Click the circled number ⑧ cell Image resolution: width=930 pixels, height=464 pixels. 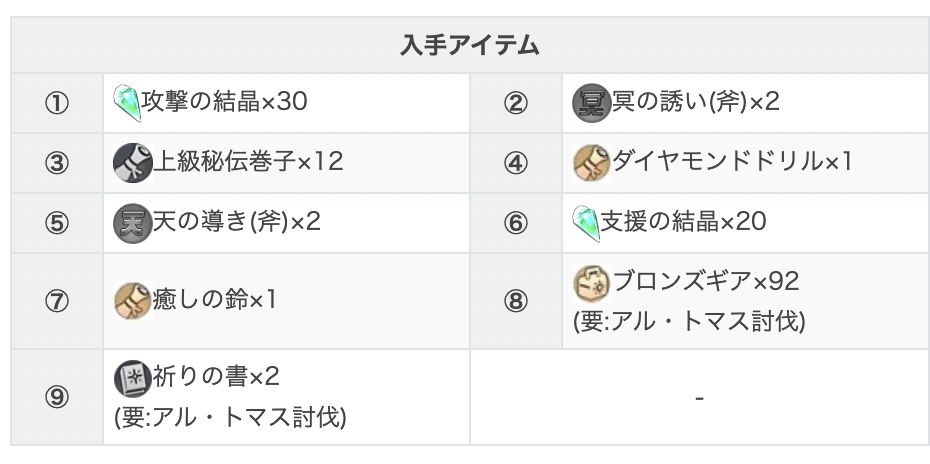pyautogui.click(x=515, y=301)
